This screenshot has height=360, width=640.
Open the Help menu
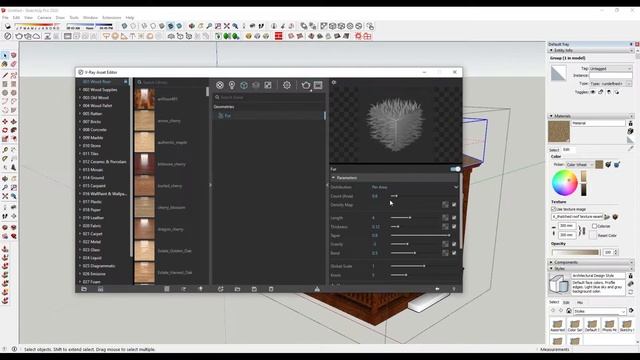pyautogui.click(x=130, y=18)
